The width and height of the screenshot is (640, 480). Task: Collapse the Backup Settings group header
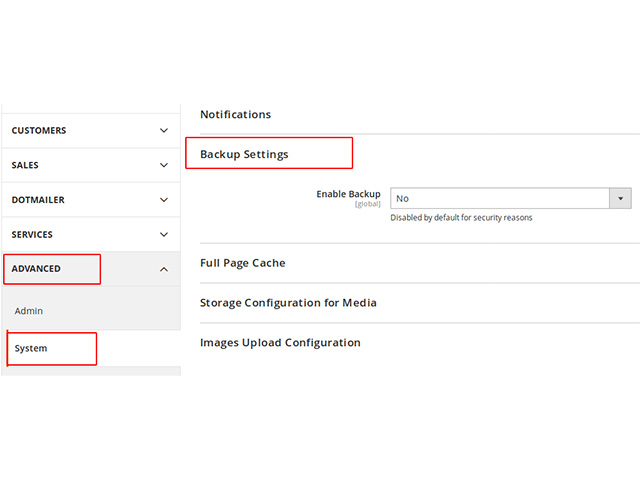point(244,154)
